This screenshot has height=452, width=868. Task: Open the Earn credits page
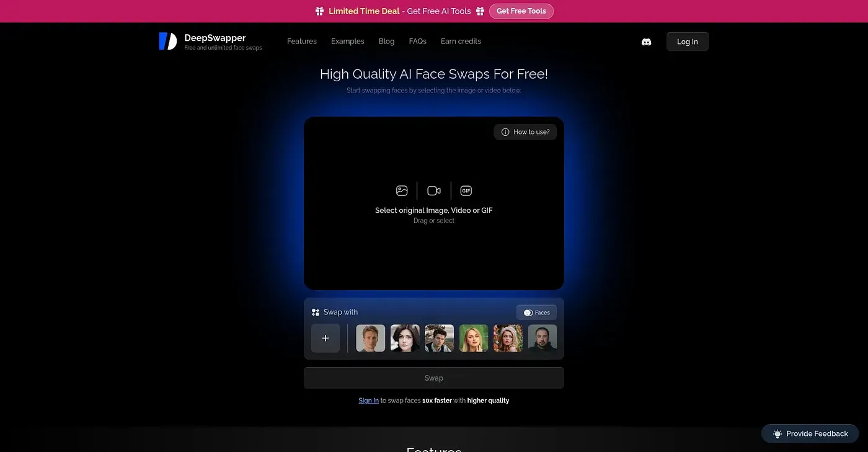tap(461, 42)
